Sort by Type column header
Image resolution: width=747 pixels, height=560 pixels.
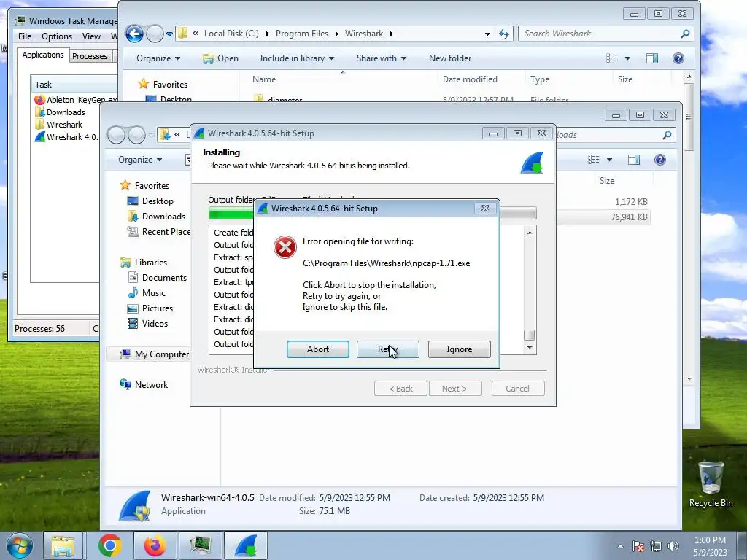(540, 79)
